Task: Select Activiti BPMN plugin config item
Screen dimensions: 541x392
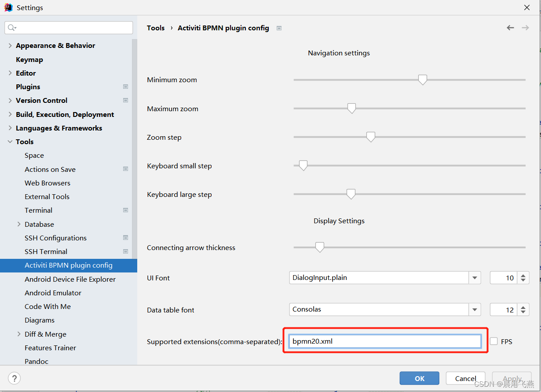Action: (x=69, y=265)
